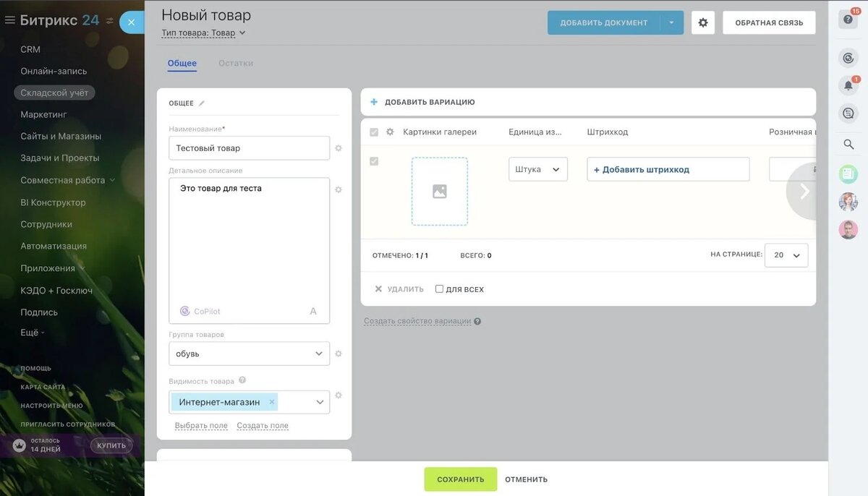Remove the Интернет-магазин tag
Image resolution: width=868 pixels, height=496 pixels.
tap(272, 402)
